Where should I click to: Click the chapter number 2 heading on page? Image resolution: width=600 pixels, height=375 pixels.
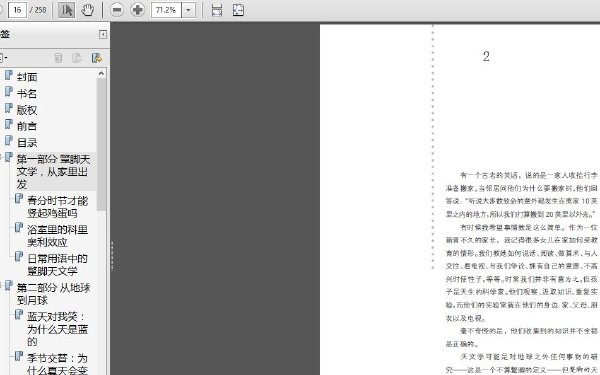486,57
